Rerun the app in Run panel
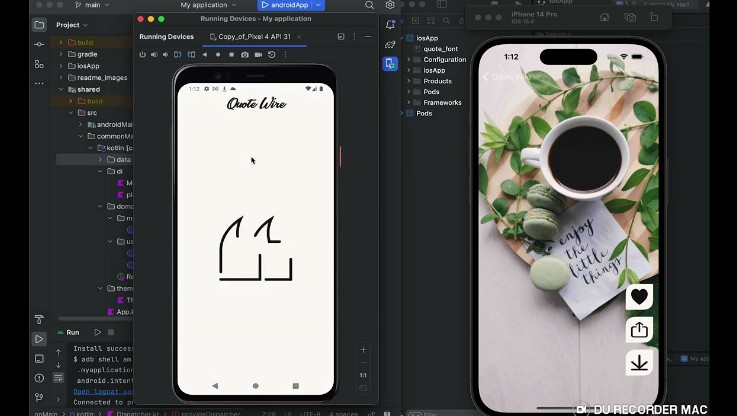Viewport: 737px width, 416px height. pyautogui.click(x=97, y=332)
